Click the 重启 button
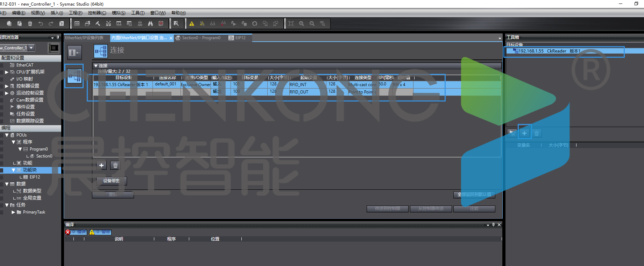This screenshot has width=644, height=266. [113, 195]
